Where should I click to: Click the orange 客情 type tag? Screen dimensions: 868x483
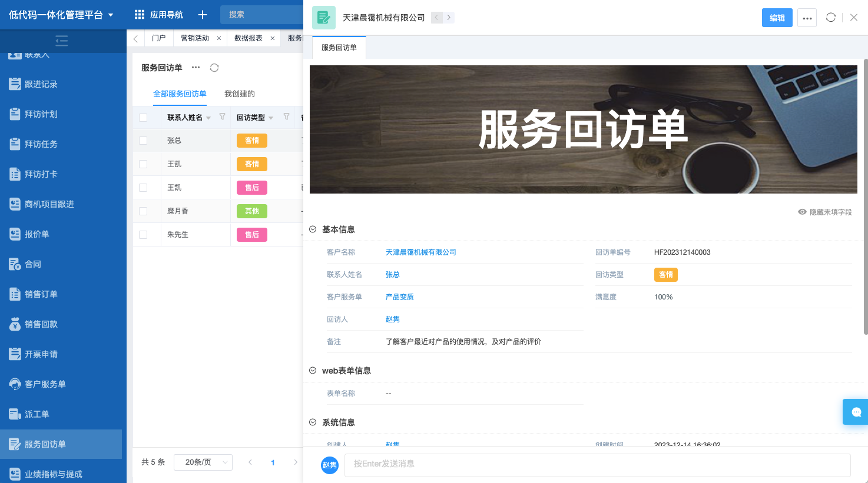pos(665,274)
